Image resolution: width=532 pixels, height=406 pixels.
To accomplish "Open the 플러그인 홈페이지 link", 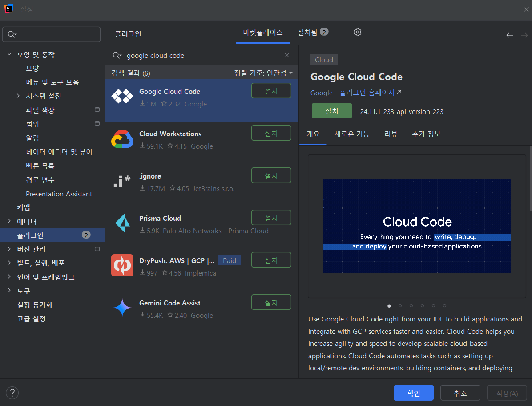I will 367,92.
